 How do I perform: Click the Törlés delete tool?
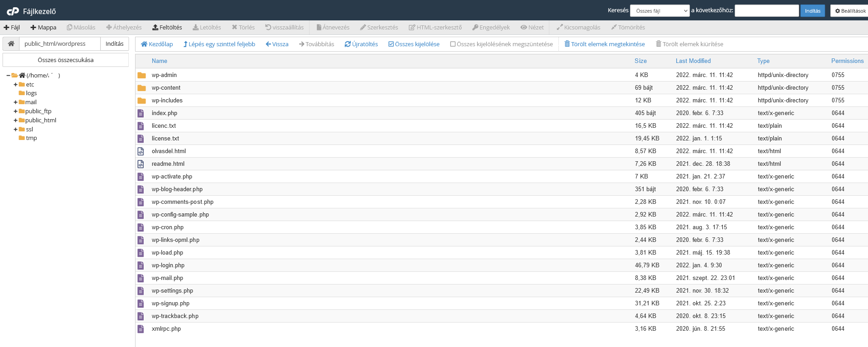(x=243, y=27)
